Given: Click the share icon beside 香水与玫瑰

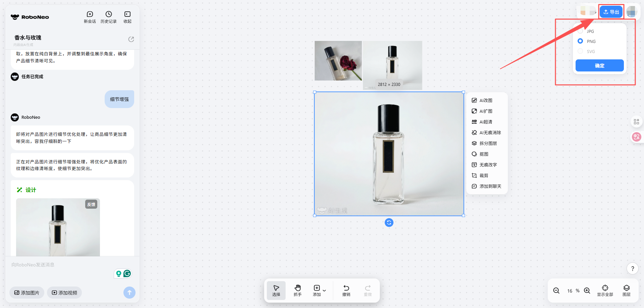Looking at the screenshot, I should (131, 39).
